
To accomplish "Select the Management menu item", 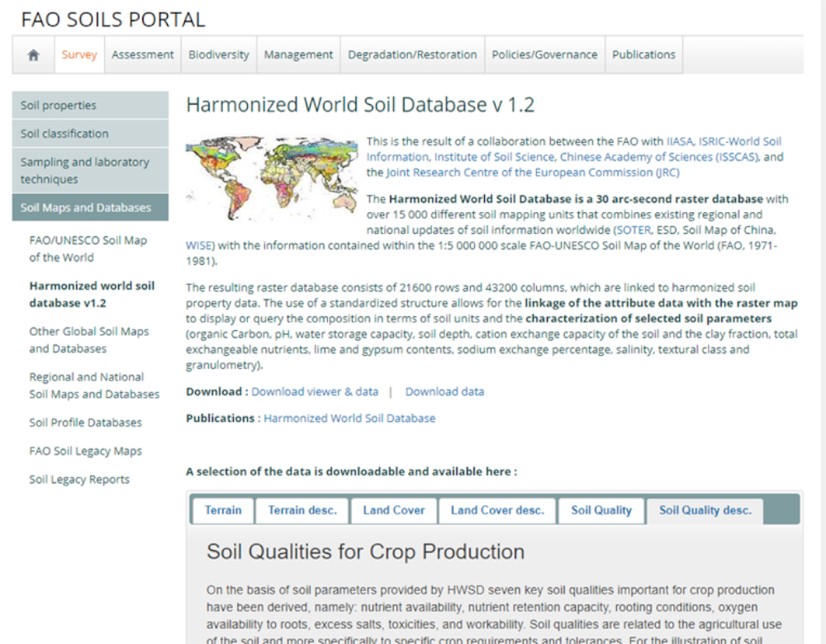I will pos(298,54).
